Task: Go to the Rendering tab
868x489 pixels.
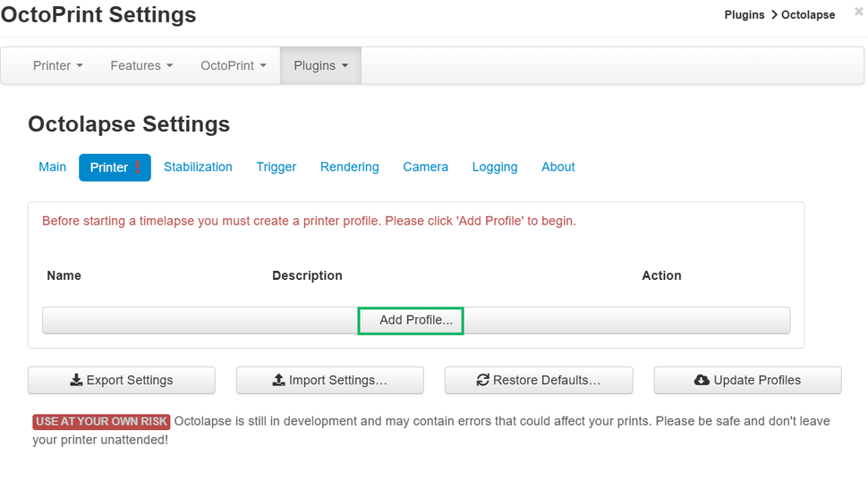Action: (349, 167)
